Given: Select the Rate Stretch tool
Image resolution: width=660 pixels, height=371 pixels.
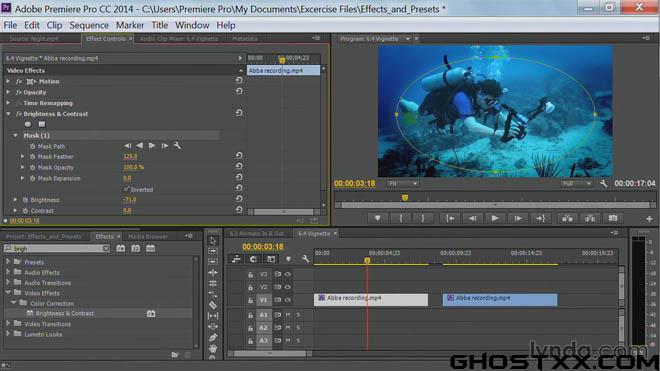Looking at the screenshot, I should [x=213, y=294].
